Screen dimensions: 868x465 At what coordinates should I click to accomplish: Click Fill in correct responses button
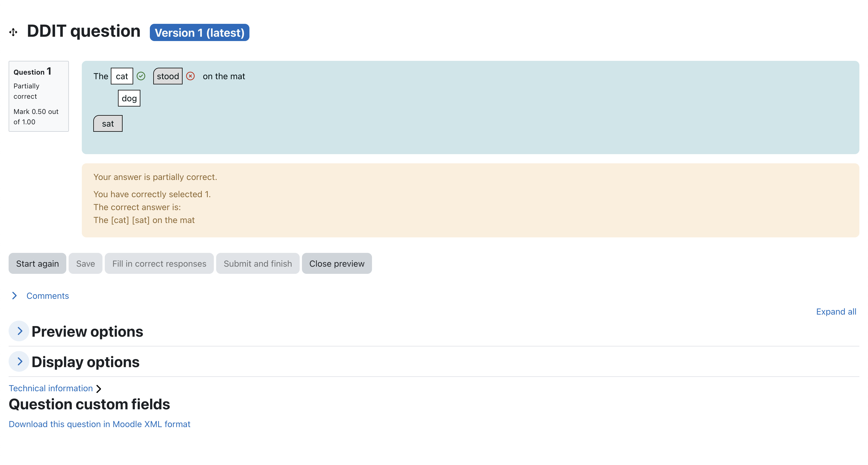159,263
